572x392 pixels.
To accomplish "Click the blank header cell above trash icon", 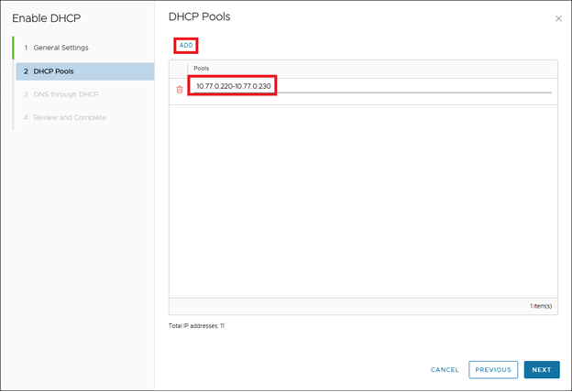I will click(x=179, y=69).
